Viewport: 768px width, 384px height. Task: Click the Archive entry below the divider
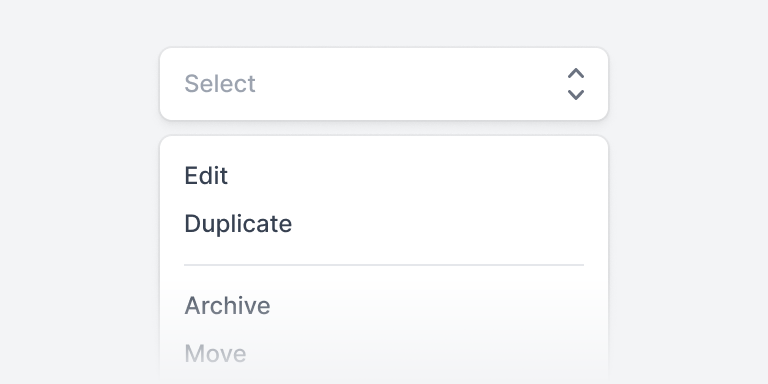tap(227, 305)
